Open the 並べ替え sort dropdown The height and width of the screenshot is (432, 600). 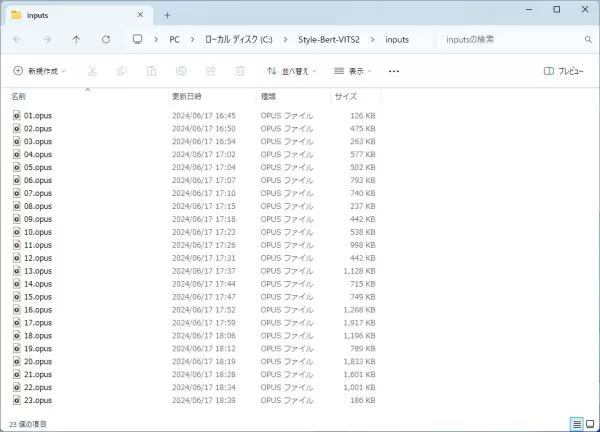coord(292,71)
